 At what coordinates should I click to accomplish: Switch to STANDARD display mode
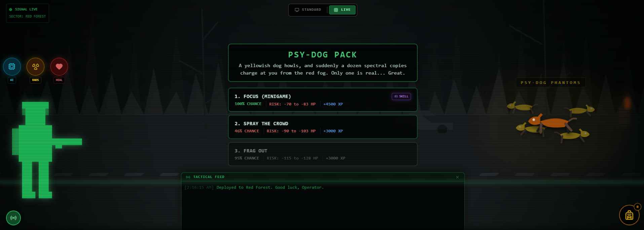(x=308, y=10)
